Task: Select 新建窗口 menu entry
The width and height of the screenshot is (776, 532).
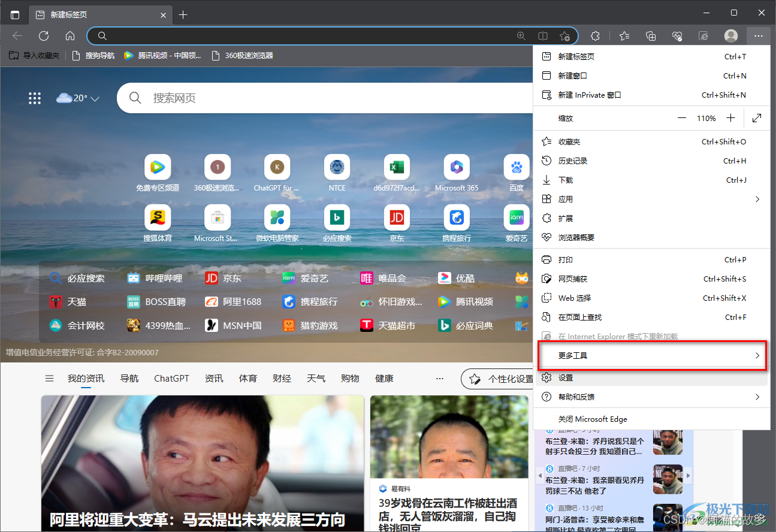Action: 651,75
